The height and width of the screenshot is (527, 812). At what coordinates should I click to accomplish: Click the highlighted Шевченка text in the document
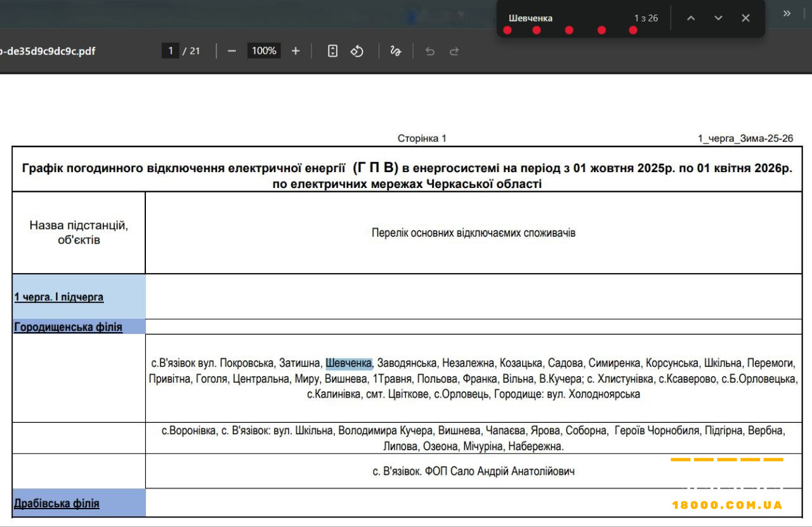pyautogui.click(x=349, y=363)
